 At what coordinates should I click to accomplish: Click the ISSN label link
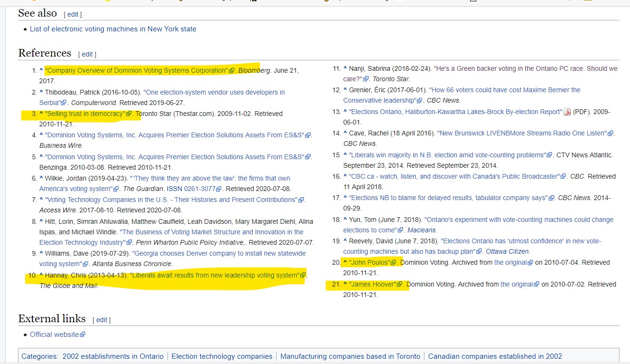point(174,189)
